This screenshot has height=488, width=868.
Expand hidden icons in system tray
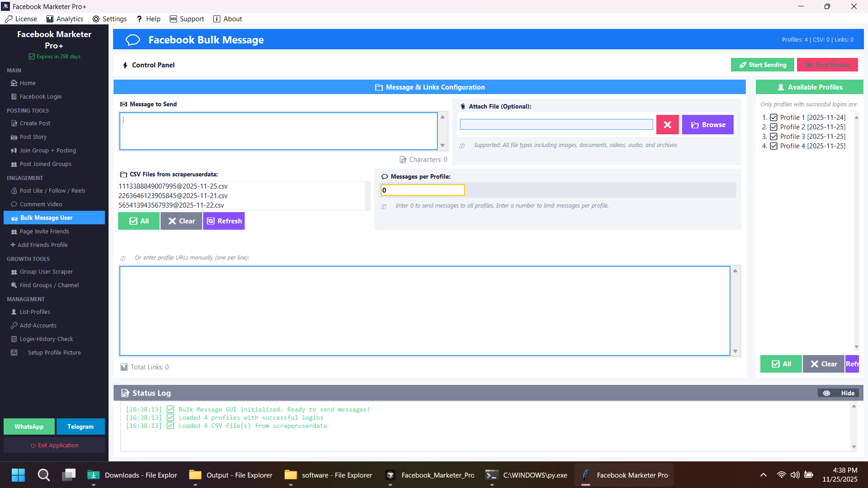tap(763, 475)
